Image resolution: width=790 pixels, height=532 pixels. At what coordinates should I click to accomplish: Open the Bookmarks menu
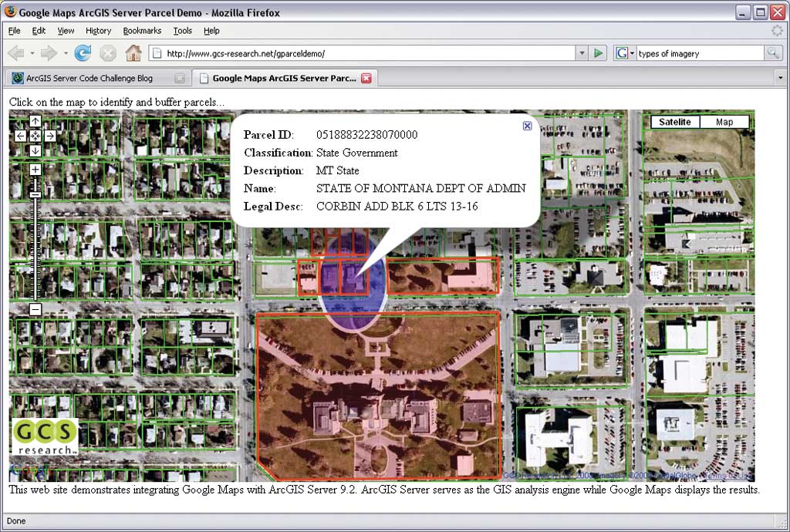pyautogui.click(x=142, y=31)
